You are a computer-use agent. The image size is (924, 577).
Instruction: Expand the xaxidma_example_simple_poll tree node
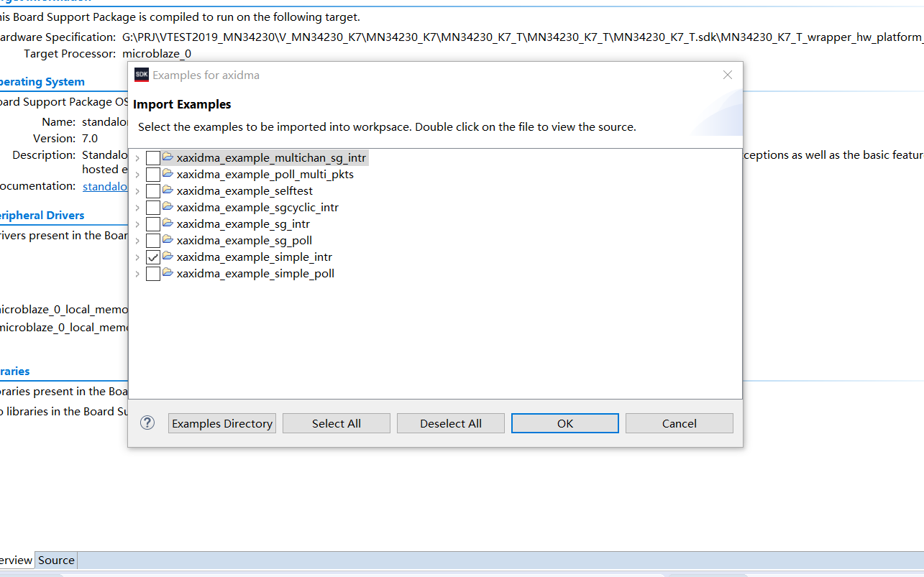(137, 274)
